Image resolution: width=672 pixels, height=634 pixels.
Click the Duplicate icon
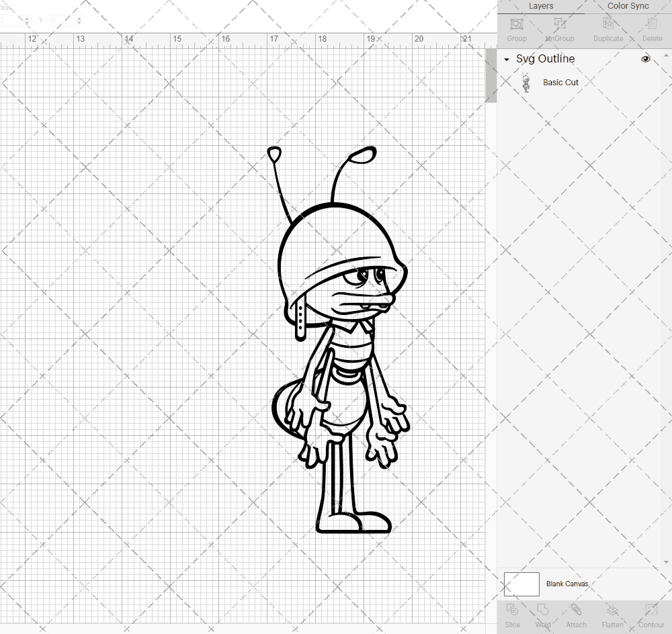point(607,24)
